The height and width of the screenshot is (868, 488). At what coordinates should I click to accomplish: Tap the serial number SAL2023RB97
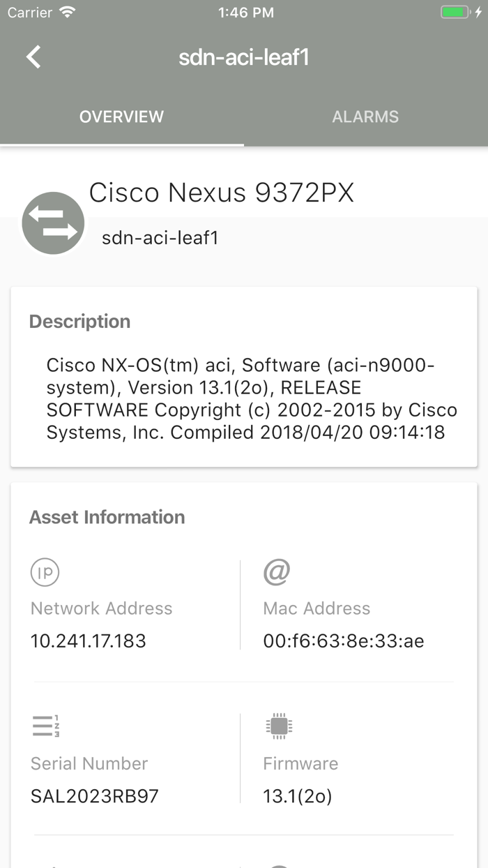[x=95, y=795]
